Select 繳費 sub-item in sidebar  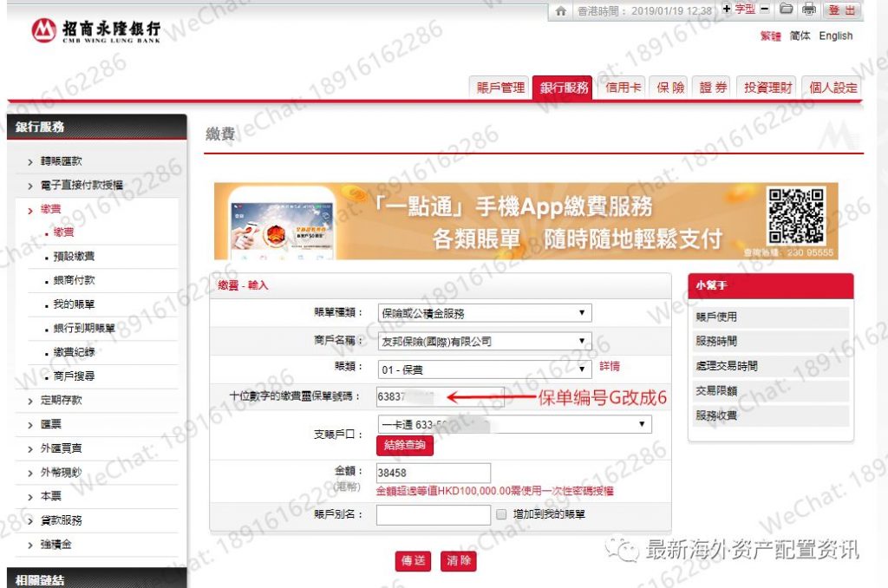click(x=62, y=232)
